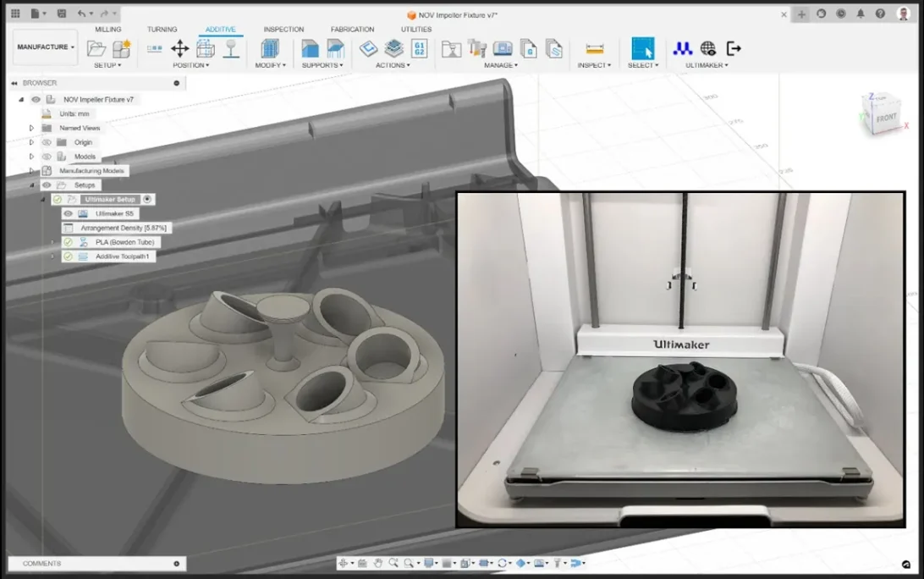
Task: Activate the Ultimaker Setup radio button
Action: (x=146, y=199)
